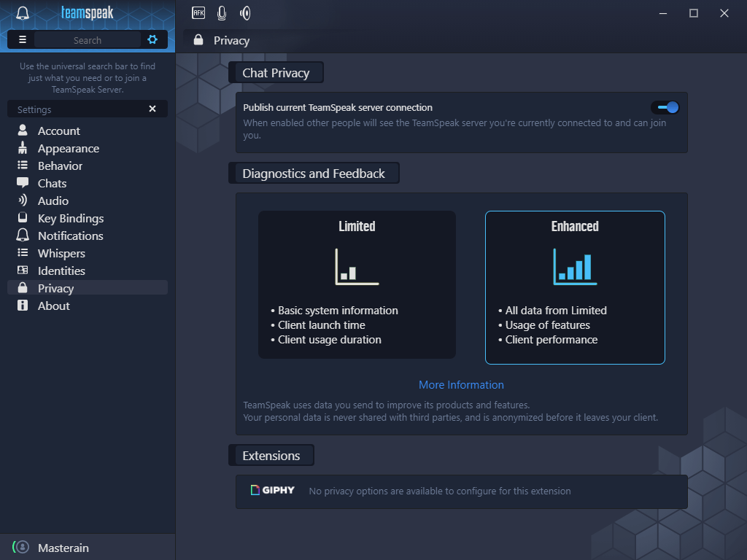Click the Masterain user avatar icon
Viewport: 747px width, 560px height.
(23, 547)
